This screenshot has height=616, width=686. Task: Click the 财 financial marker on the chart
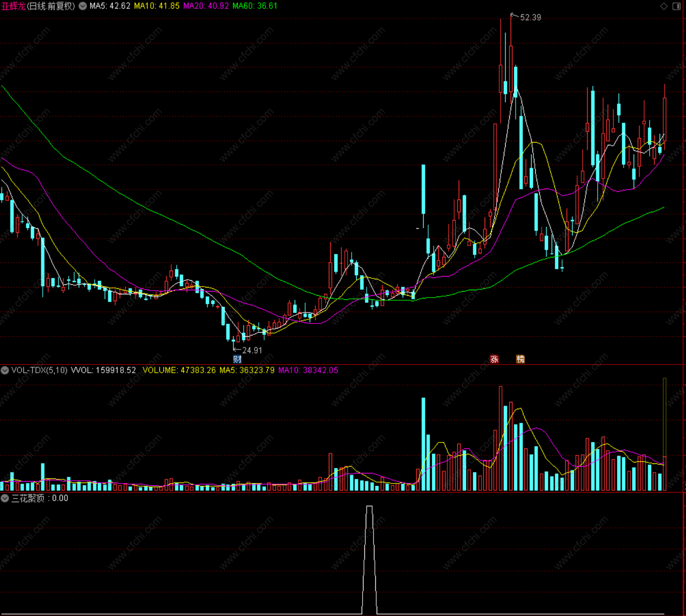pyautogui.click(x=237, y=359)
